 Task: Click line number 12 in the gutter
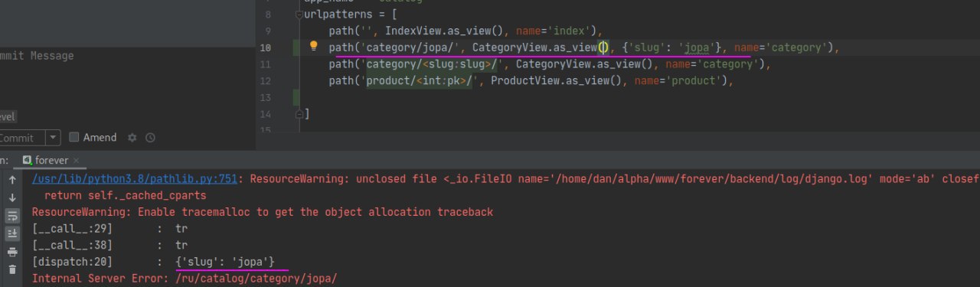click(x=265, y=80)
